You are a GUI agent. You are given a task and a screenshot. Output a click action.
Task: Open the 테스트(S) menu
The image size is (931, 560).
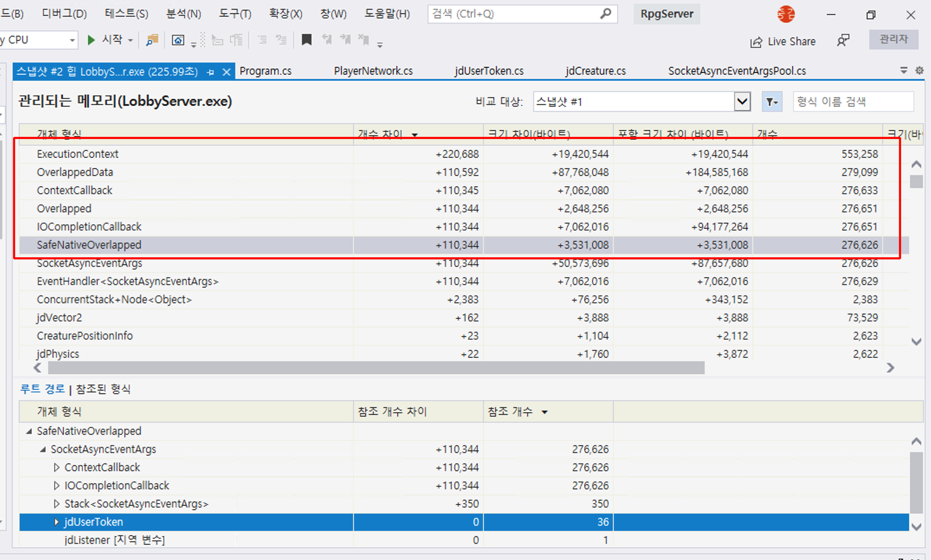[127, 14]
